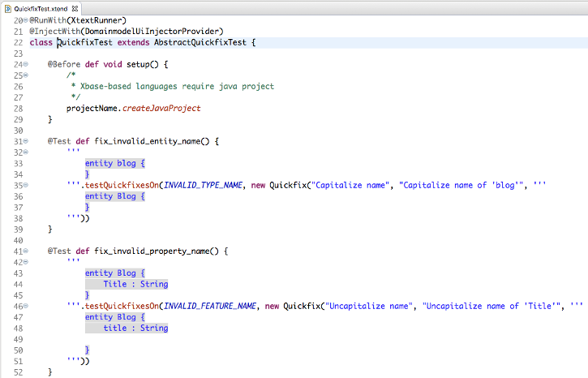588x378 pixels.
Task: Click "Uncapitalize name" string literal
Action: tap(369, 306)
